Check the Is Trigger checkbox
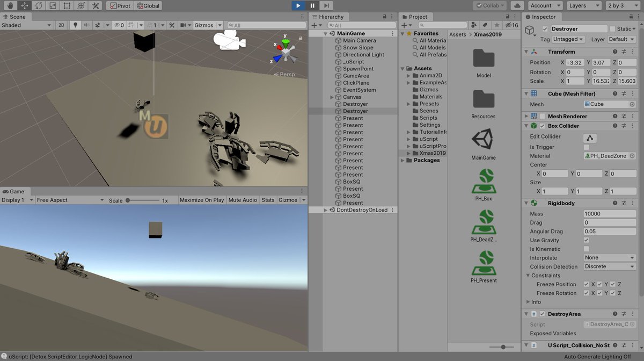Screen dimensions: 644x361 coord(586,147)
